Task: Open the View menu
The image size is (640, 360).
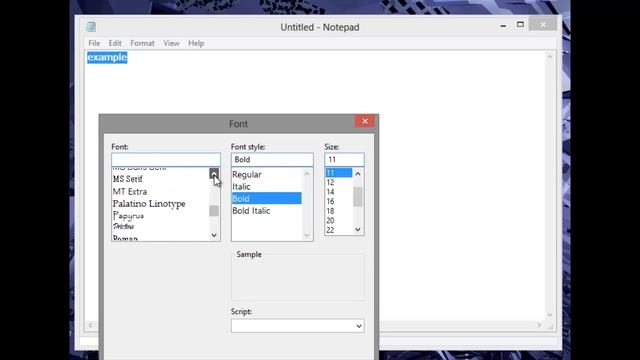Action: (171, 43)
